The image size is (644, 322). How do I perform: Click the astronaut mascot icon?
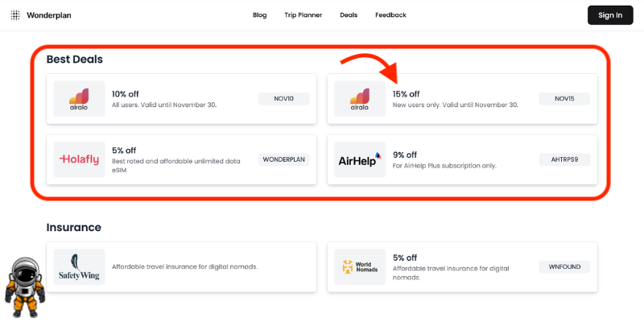25,287
